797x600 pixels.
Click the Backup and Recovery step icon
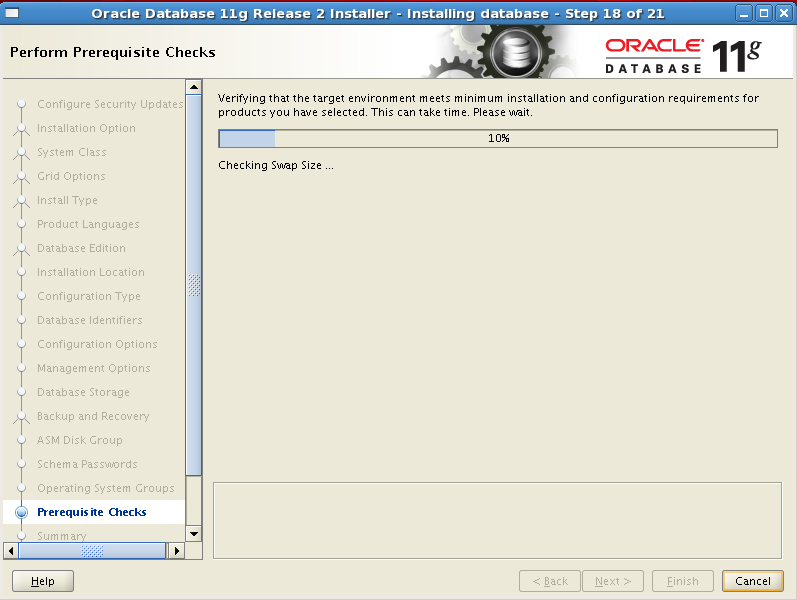pyautogui.click(x=21, y=417)
